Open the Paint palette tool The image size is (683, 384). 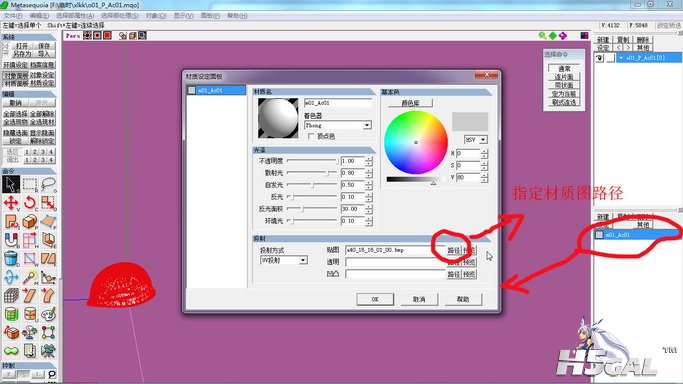(48, 314)
